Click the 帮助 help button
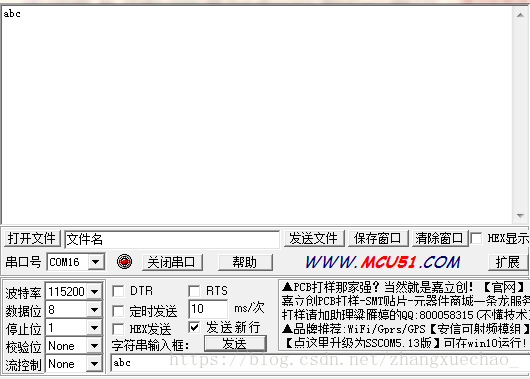The image size is (530, 379). click(x=245, y=262)
